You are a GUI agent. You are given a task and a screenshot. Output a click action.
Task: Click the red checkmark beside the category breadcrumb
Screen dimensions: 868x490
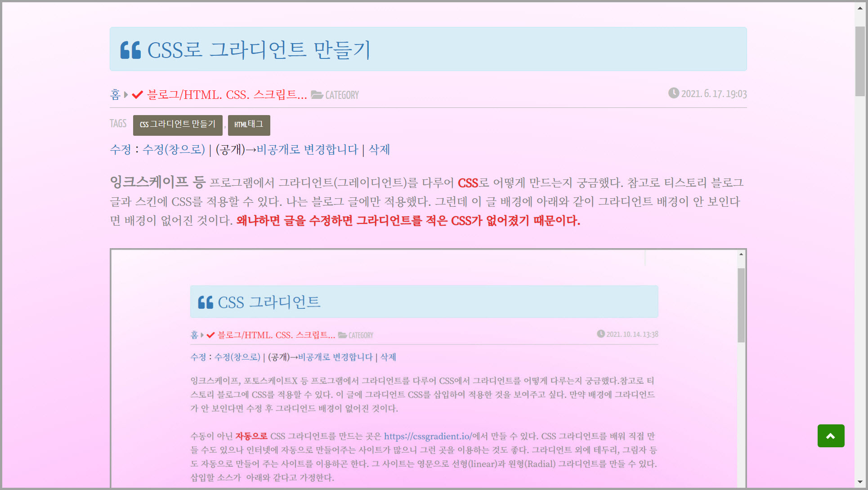pos(137,95)
